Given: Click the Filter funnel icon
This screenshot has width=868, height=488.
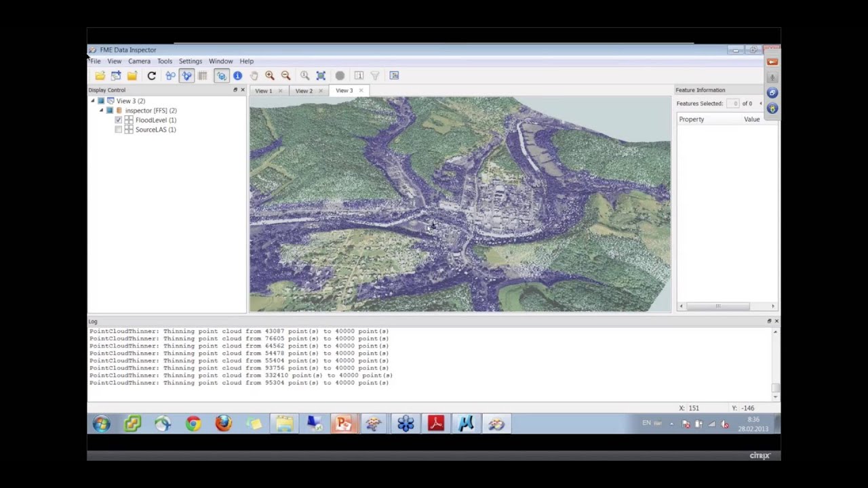Looking at the screenshot, I should [375, 76].
